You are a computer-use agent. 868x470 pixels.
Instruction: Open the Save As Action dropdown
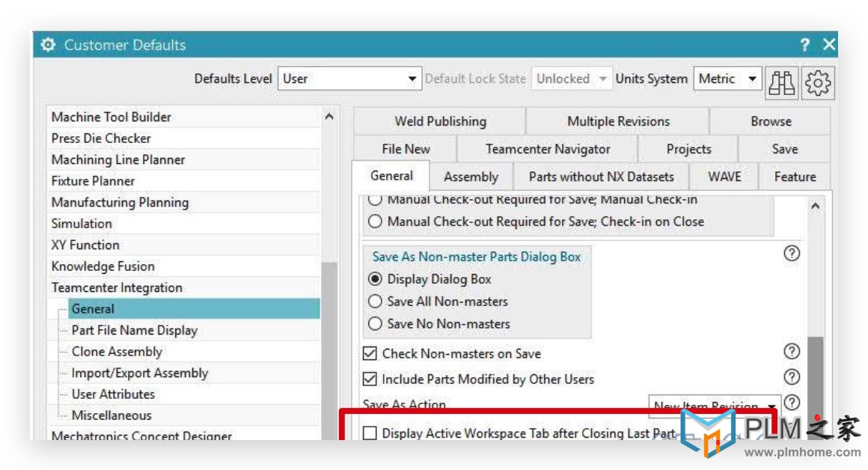point(715,405)
